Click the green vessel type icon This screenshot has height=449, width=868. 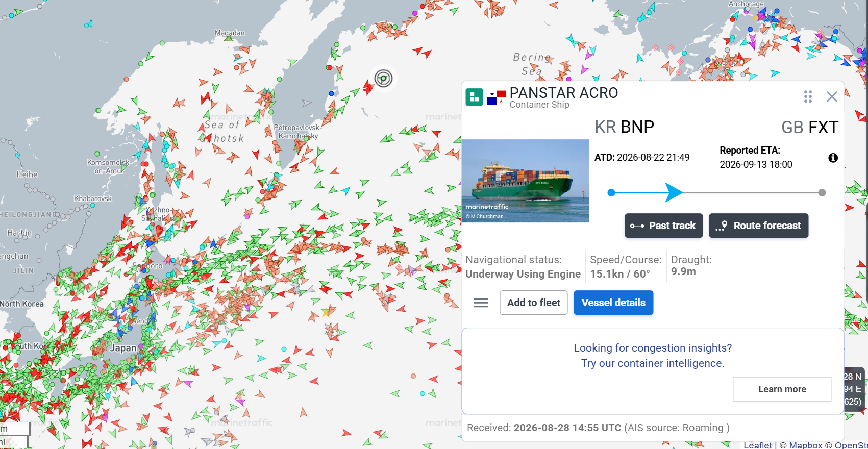click(x=474, y=96)
